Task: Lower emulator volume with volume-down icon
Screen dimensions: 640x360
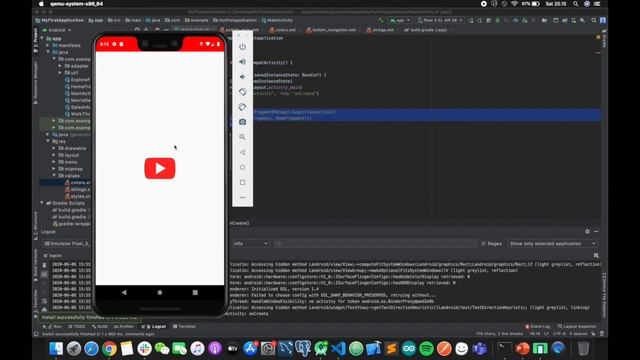Action: (x=242, y=77)
